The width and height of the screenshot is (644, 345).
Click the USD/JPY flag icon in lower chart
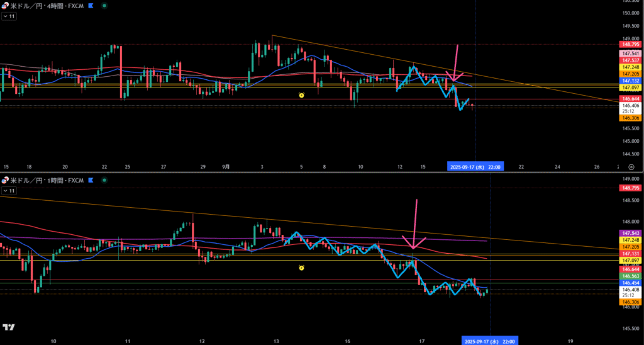[6, 180]
